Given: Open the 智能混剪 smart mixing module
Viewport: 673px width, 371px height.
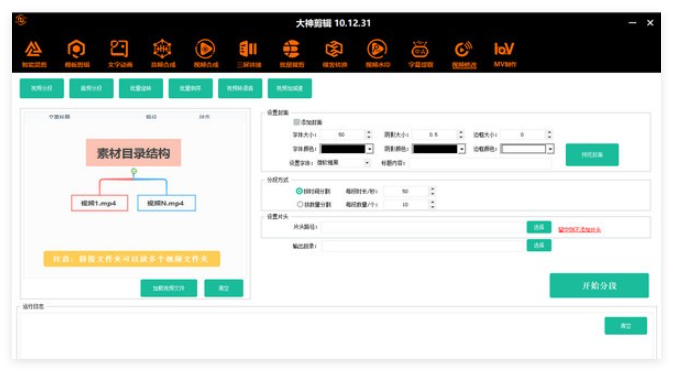Looking at the screenshot, I should (34, 53).
